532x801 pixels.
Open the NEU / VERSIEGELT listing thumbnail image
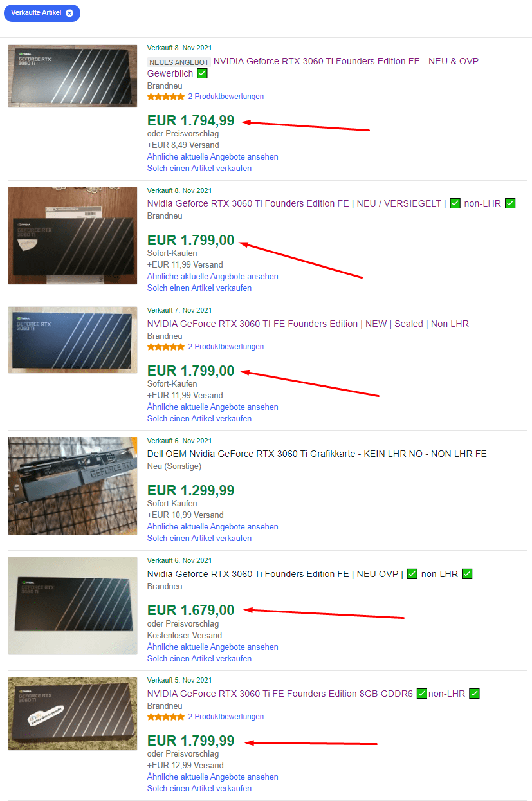click(x=73, y=235)
